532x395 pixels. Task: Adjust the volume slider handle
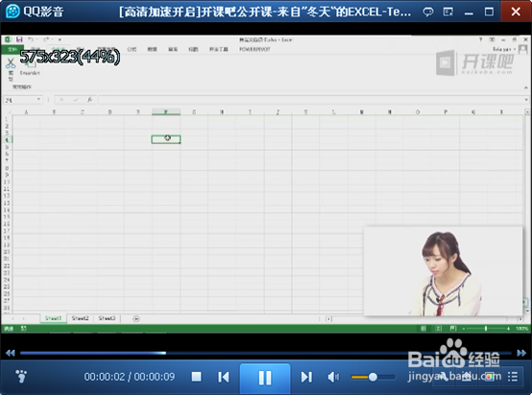[x=373, y=377]
